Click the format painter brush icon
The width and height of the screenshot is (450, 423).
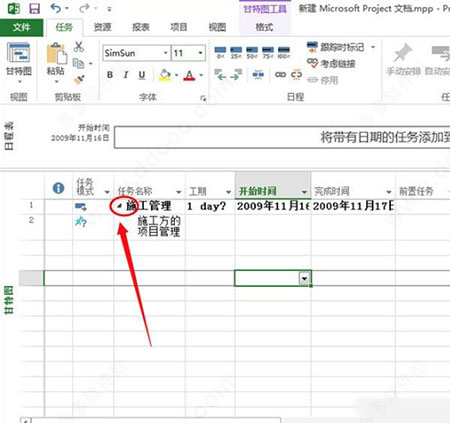pyautogui.click(x=79, y=79)
